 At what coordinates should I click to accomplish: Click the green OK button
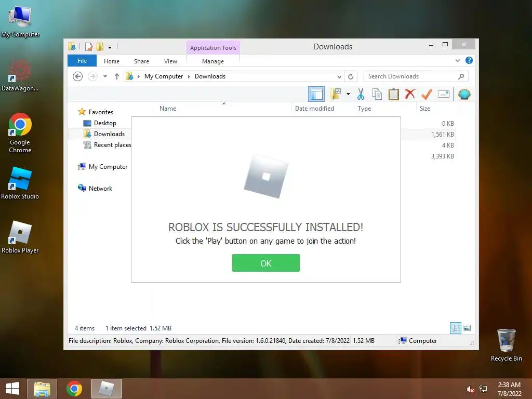pos(265,263)
